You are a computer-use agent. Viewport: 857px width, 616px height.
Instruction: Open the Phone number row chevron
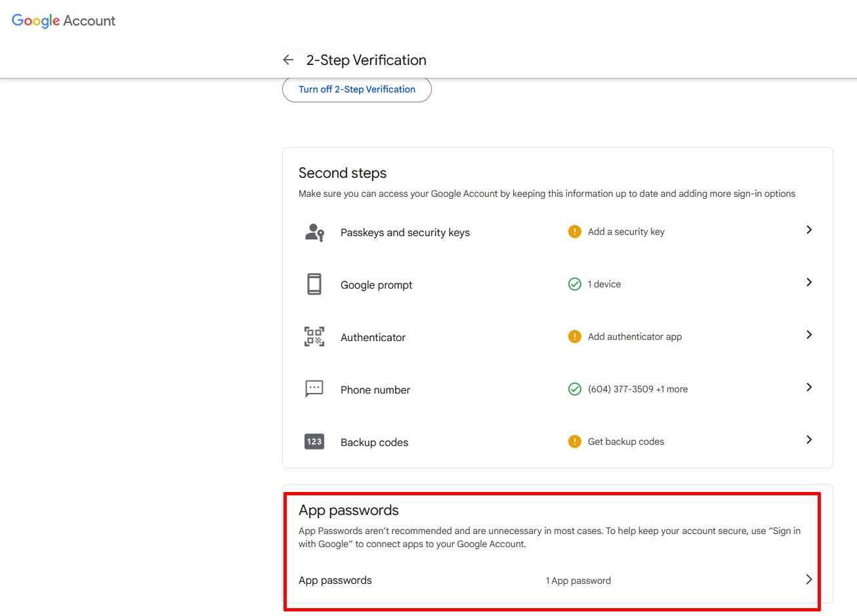point(809,387)
